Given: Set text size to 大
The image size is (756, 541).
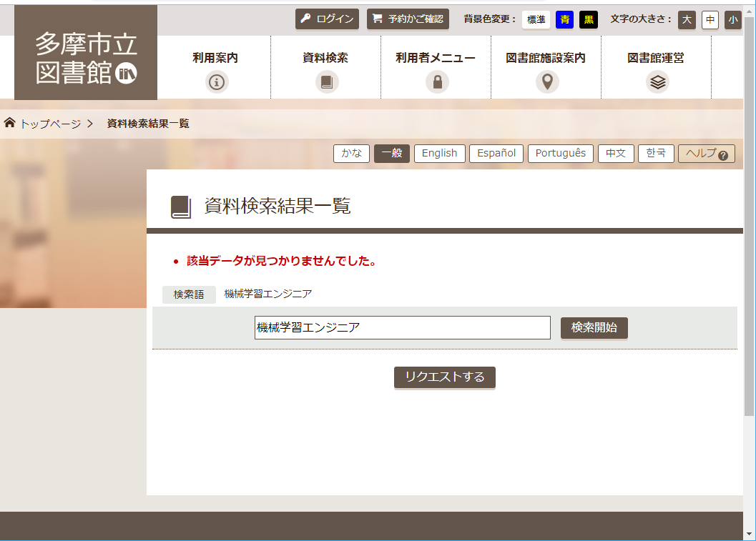Looking at the screenshot, I should tap(687, 21).
